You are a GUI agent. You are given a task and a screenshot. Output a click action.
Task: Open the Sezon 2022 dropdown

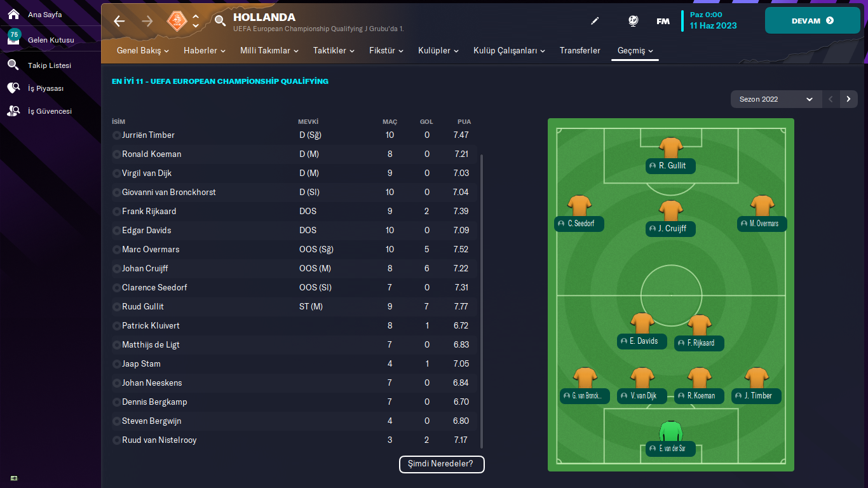[775, 99]
